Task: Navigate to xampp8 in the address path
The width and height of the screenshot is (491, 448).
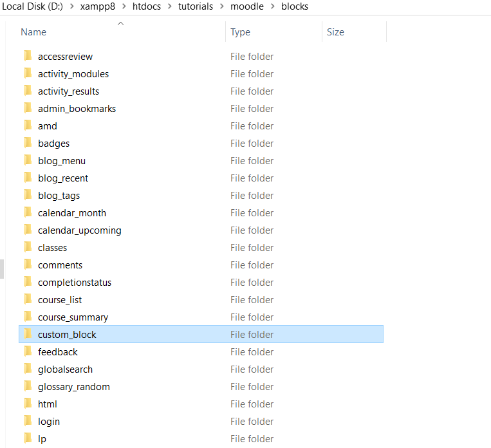Action: click(98, 6)
